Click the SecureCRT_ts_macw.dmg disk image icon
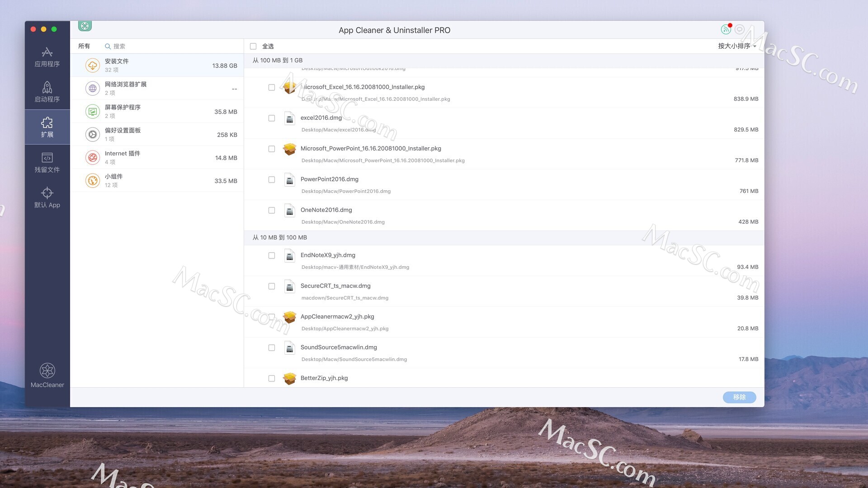This screenshot has width=868, height=488. (x=290, y=286)
